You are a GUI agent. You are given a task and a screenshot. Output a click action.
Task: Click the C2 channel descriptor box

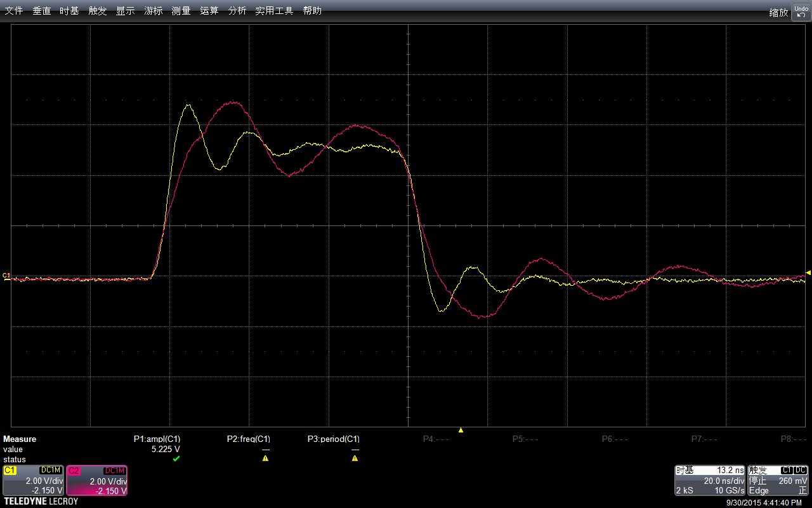coord(97,481)
